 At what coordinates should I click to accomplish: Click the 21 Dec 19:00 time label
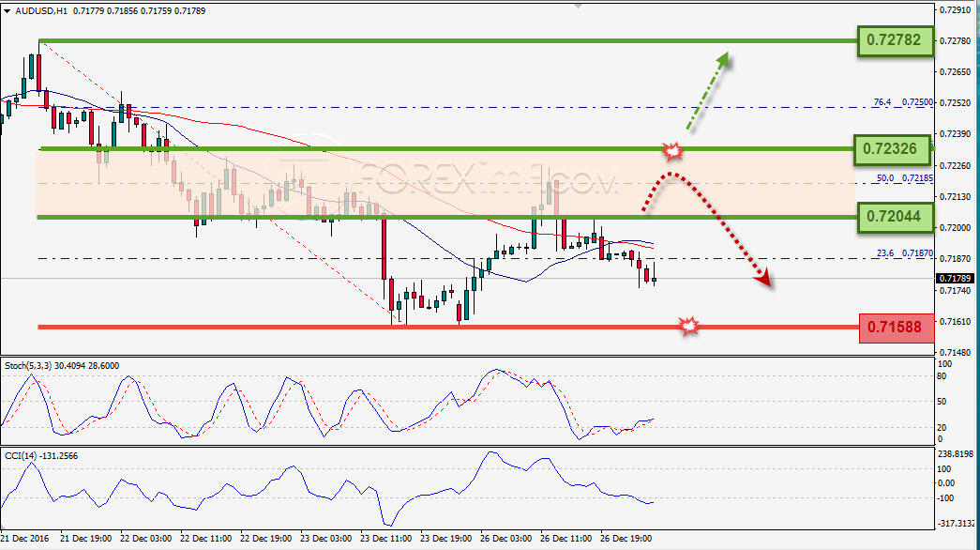point(86,538)
